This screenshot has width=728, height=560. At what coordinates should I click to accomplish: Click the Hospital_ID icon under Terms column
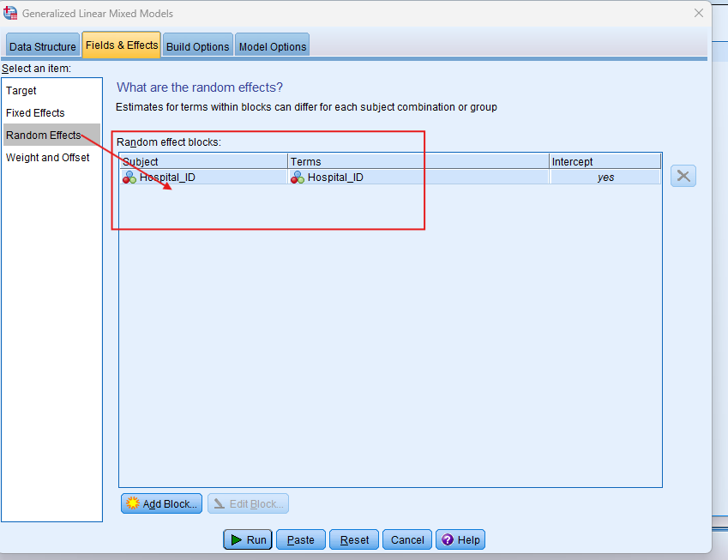coord(298,178)
